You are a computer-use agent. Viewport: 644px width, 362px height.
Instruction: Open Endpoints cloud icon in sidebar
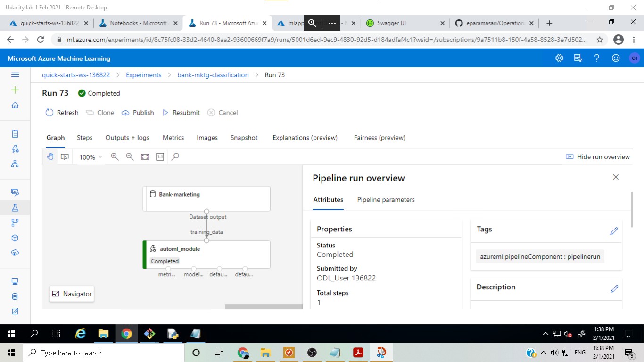[15, 253]
